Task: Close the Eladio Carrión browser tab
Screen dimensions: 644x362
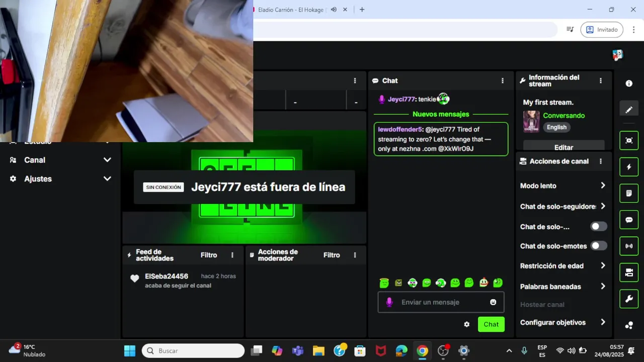Action: [x=346, y=10]
